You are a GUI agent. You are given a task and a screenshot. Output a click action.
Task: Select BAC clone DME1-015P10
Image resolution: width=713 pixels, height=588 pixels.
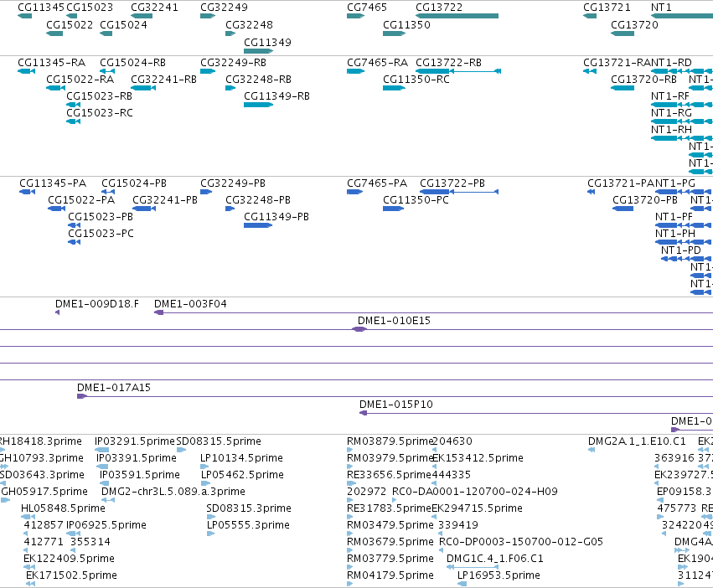(536, 413)
